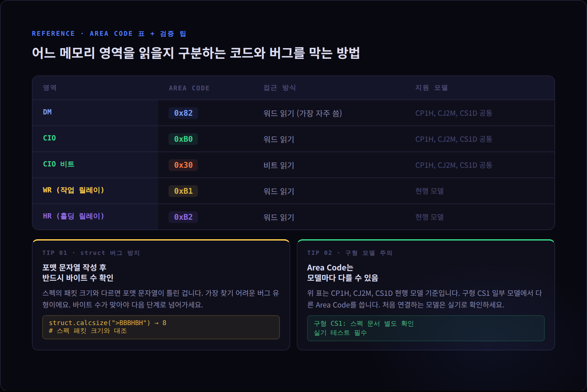
Task: Select the CIO 비트 row label
Action: [x=59, y=164]
